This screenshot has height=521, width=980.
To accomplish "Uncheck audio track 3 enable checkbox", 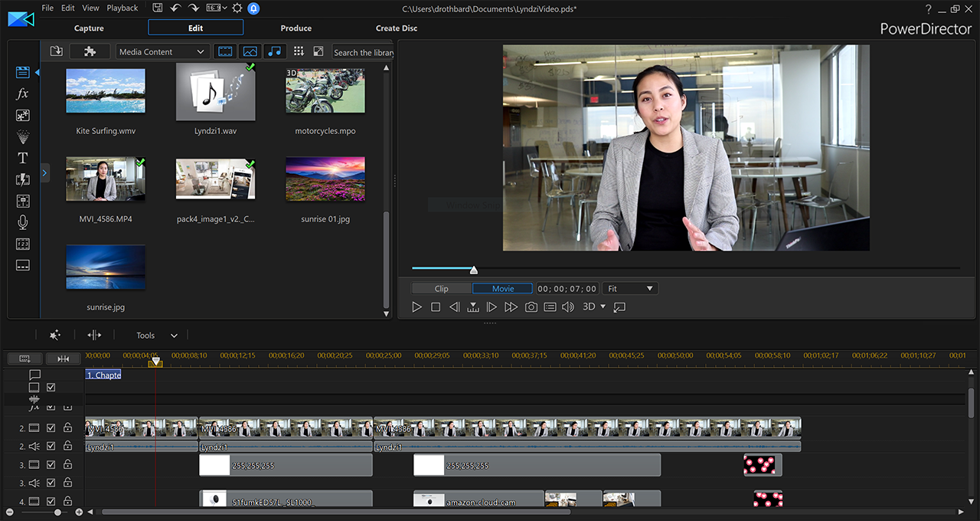I will [x=51, y=483].
